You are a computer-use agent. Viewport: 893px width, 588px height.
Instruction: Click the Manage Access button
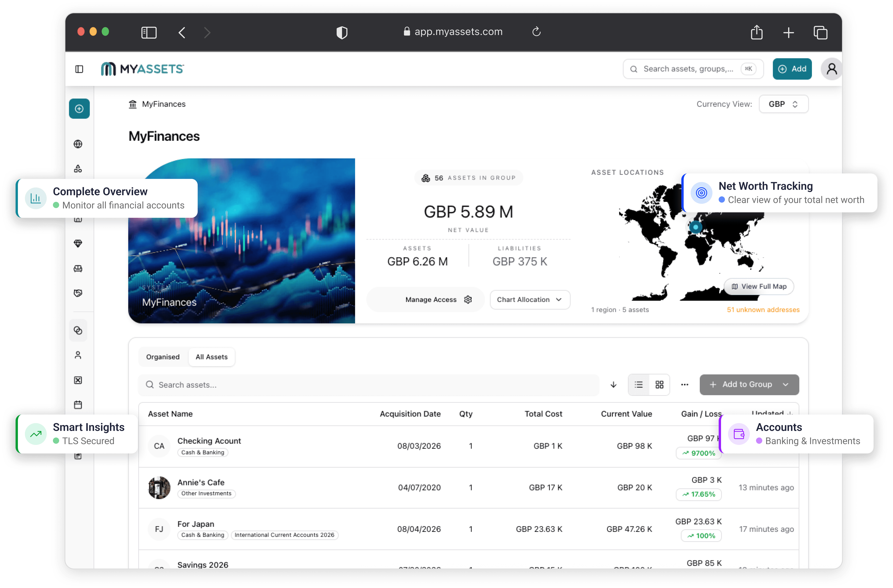point(425,300)
